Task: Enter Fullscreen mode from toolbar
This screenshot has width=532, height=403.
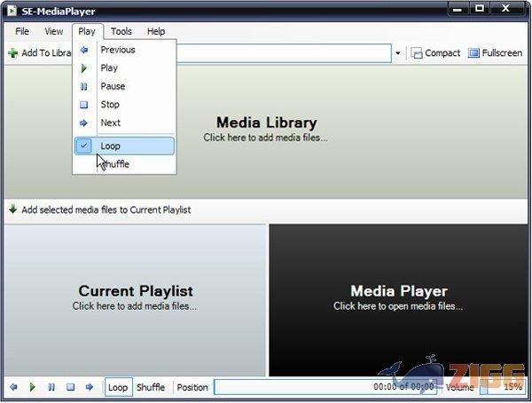Action: [x=495, y=53]
